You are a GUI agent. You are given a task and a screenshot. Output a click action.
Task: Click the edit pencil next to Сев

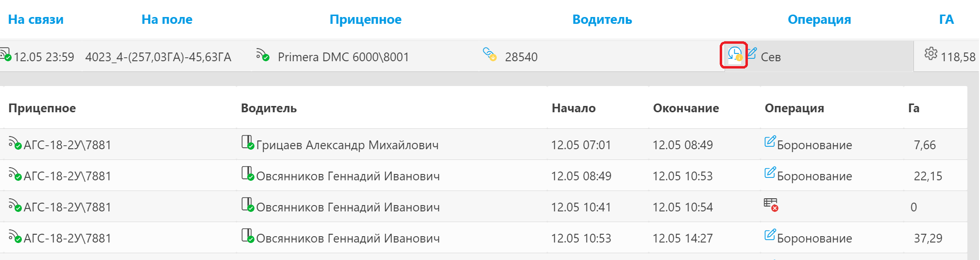[752, 53]
